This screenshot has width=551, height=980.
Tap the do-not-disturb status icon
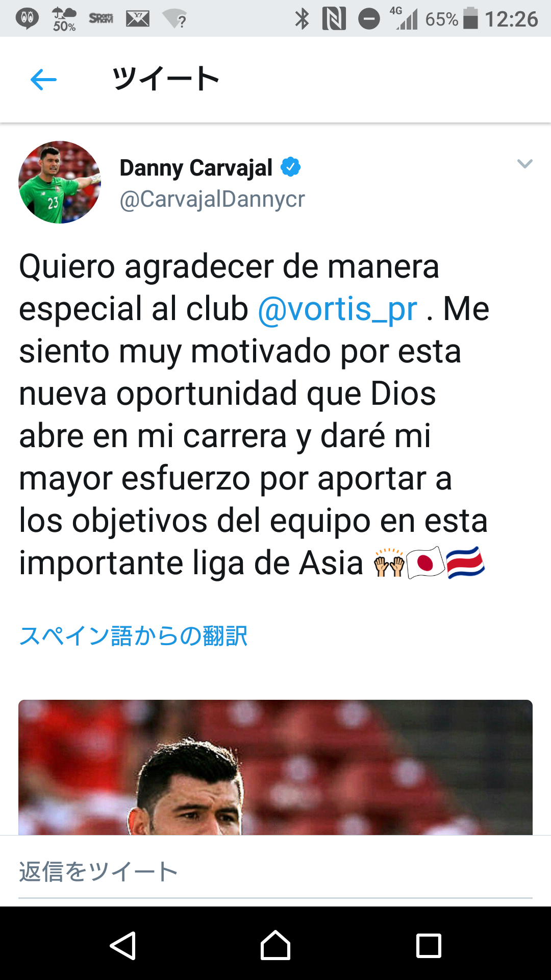pyautogui.click(x=369, y=19)
